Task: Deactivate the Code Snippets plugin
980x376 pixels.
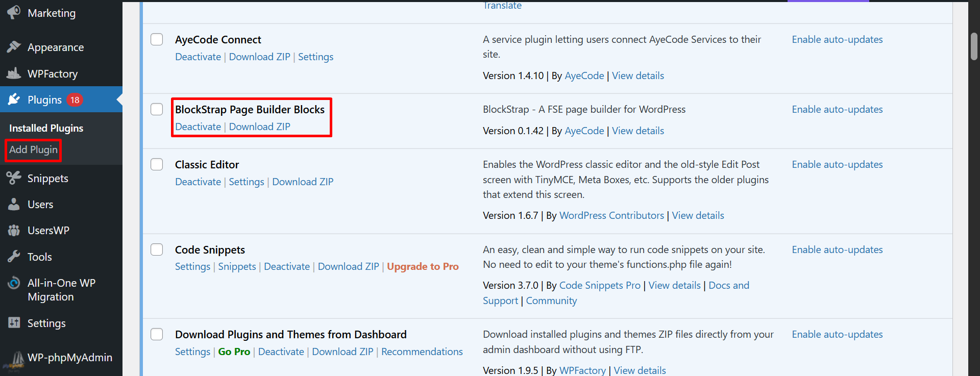Action: [x=286, y=266]
